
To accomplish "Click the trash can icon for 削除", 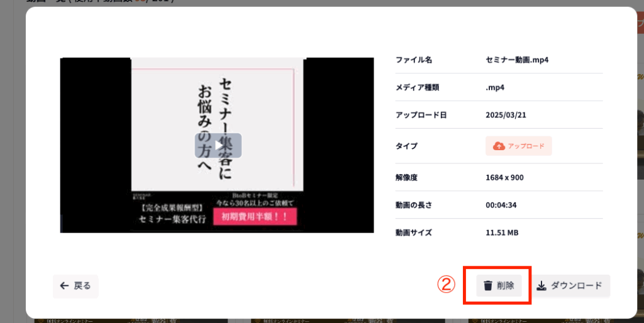I will (487, 286).
